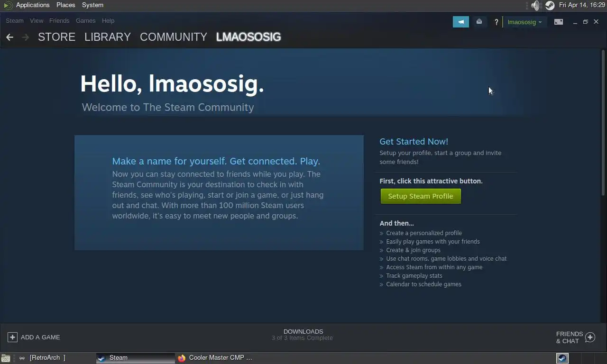The width and height of the screenshot is (607, 364).
Task: Click the vertical scrollbar on the page
Action: [x=603, y=122]
